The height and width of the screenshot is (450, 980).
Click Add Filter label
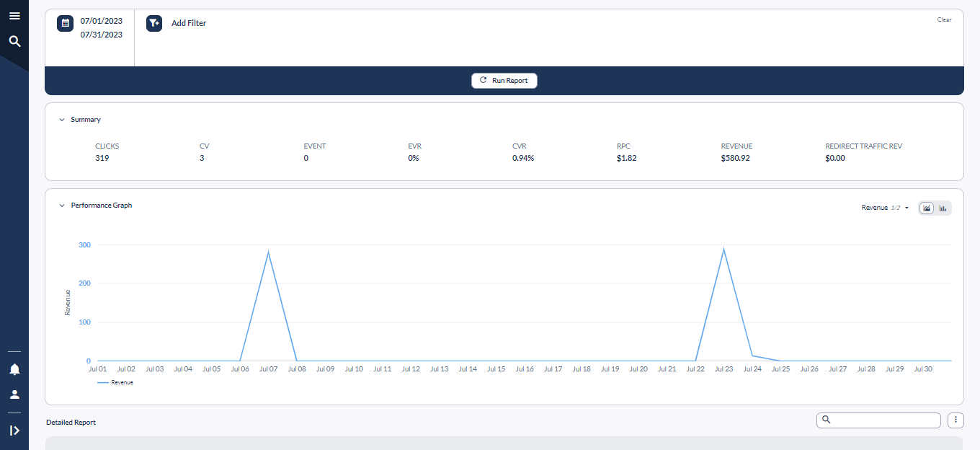[x=189, y=23]
